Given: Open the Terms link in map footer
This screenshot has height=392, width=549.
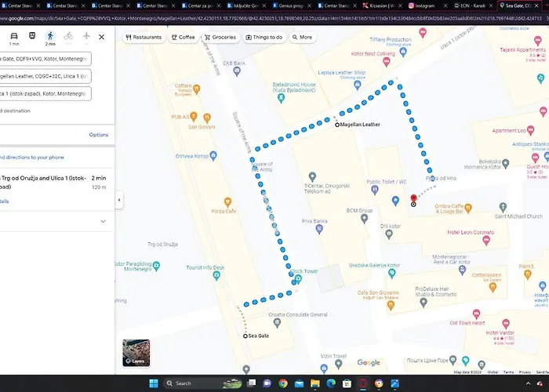Looking at the screenshot, I should pyautogui.click(x=508, y=372).
